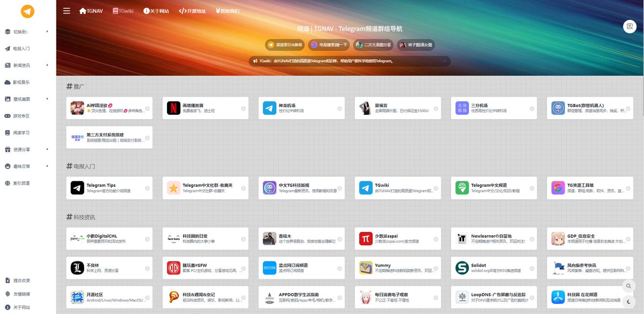Open the Telegram中文社群-收藏夹 star icon

pyautogui.click(x=173, y=187)
